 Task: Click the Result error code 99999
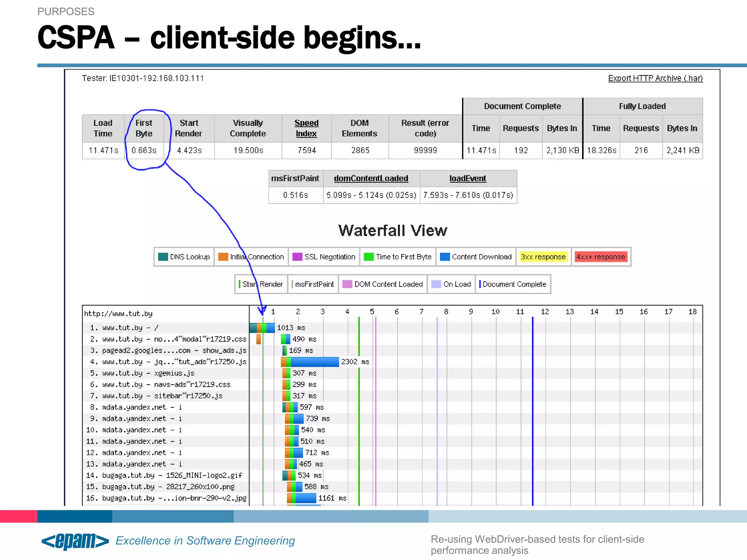point(425,150)
